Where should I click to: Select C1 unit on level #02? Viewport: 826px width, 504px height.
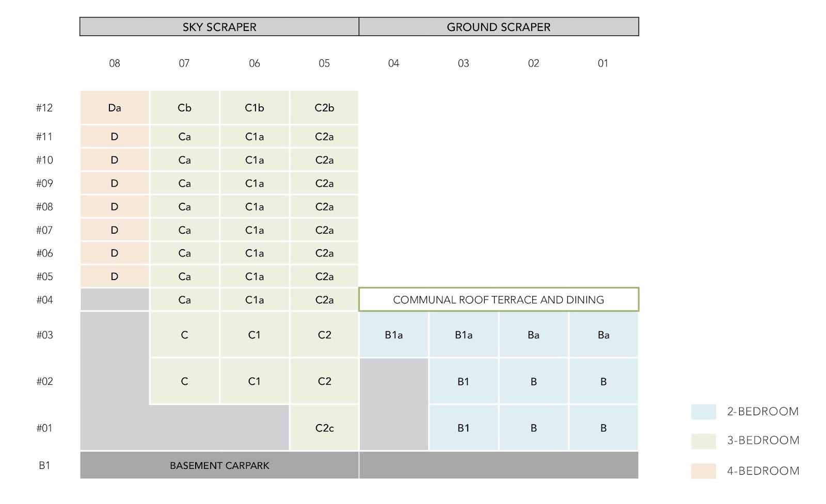[x=255, y=381]
